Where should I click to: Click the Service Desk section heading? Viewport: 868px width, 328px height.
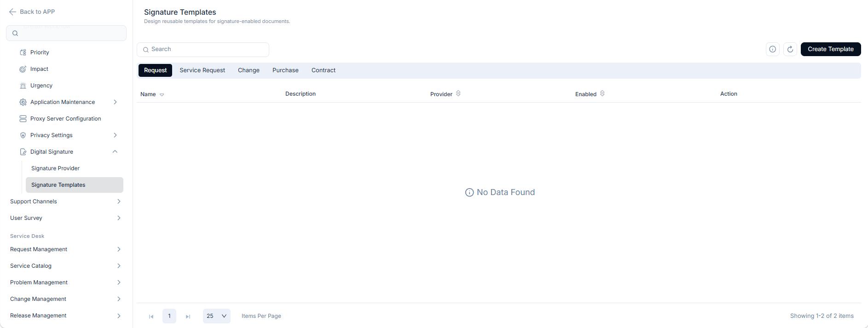[x=27, y=236]
